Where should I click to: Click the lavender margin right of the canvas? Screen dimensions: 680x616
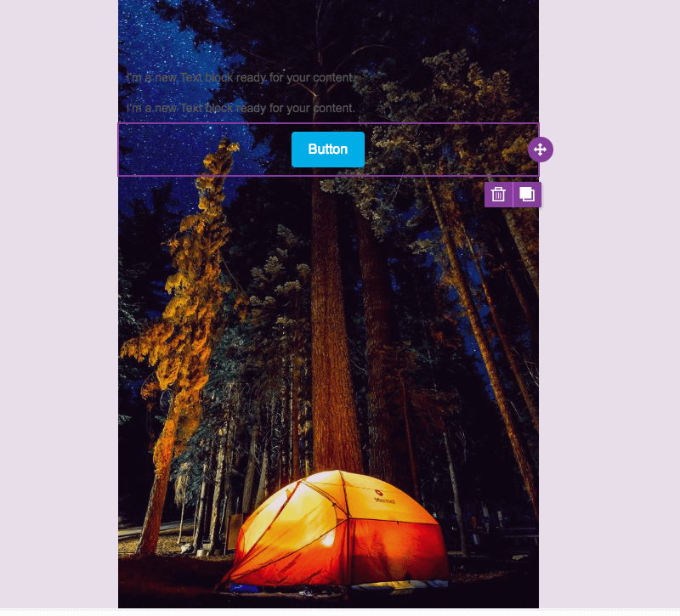(609, 303)
